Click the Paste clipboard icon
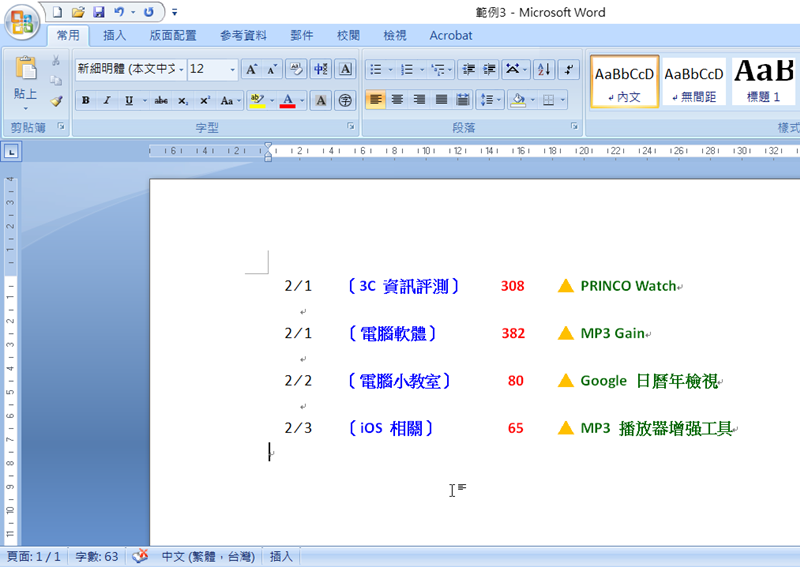 coord(25,70)
